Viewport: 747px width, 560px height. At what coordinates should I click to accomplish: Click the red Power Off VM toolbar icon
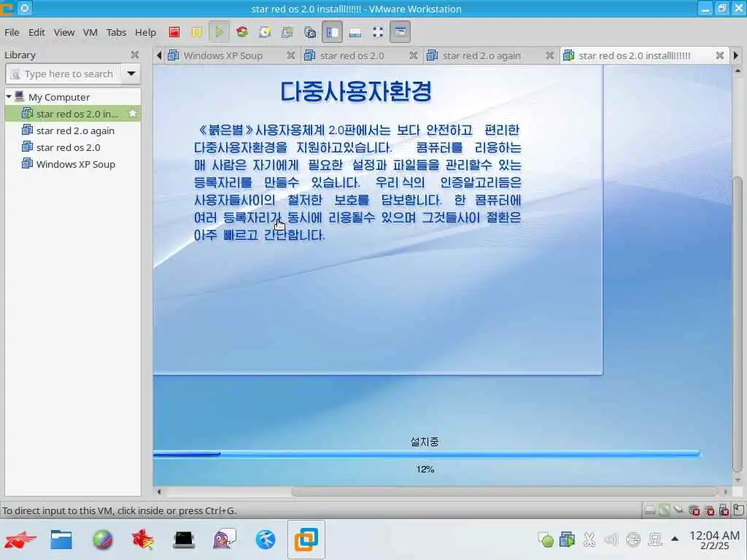click(x=174, y=32)
